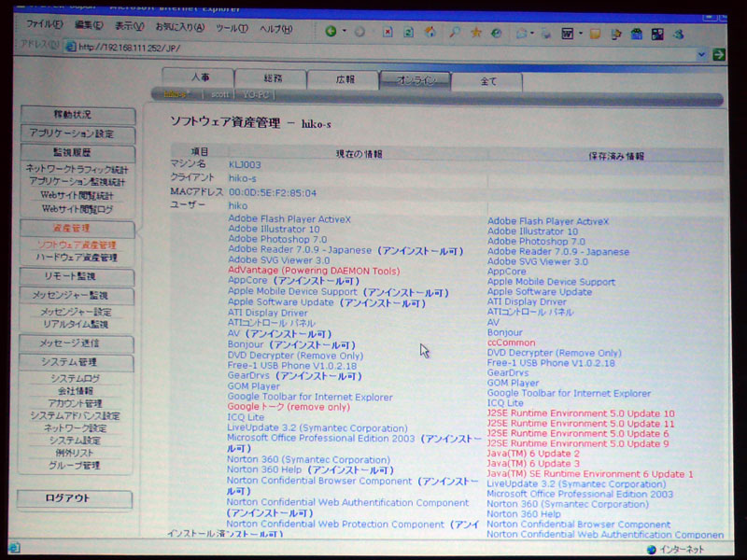Click the greyed Forward arrow in the toolbar
Screen dimensions: 747x560
359,32
